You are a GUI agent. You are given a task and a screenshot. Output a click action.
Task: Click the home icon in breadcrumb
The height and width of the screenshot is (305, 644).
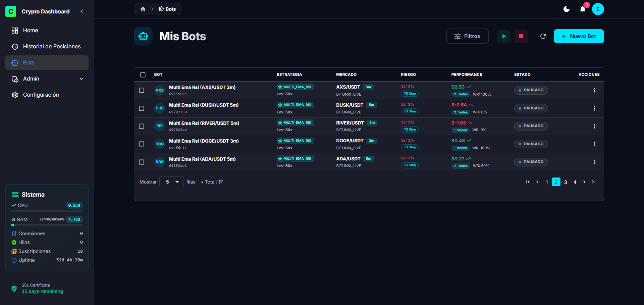pyautogui.click(x=143, y=9)
